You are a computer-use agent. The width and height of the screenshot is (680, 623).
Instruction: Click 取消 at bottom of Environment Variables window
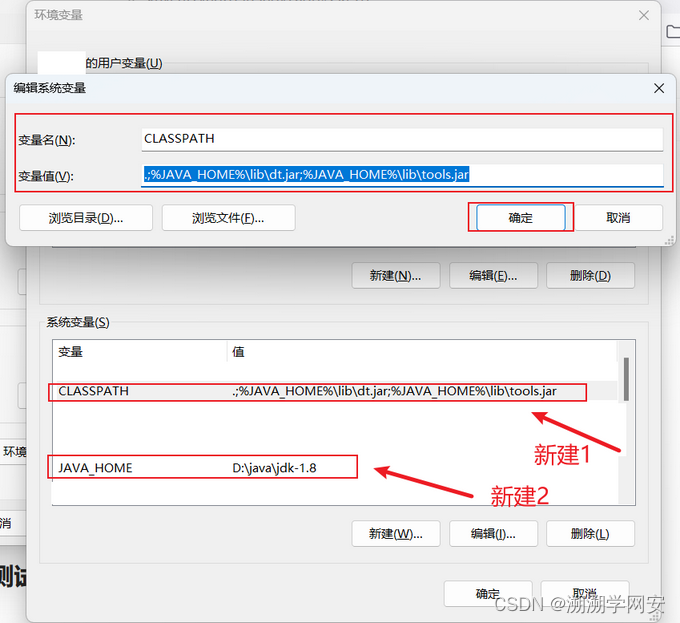pos(585,594)
